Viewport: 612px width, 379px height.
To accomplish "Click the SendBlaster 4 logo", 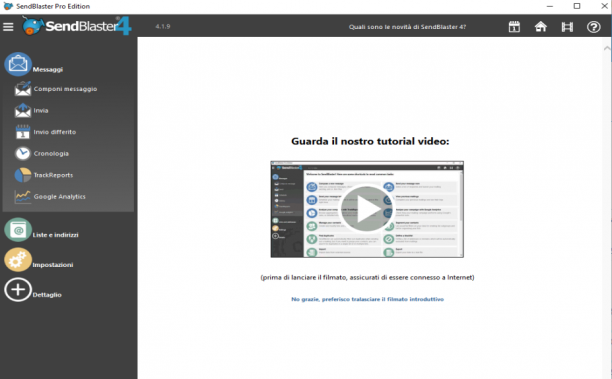I will tap(77, 26).
